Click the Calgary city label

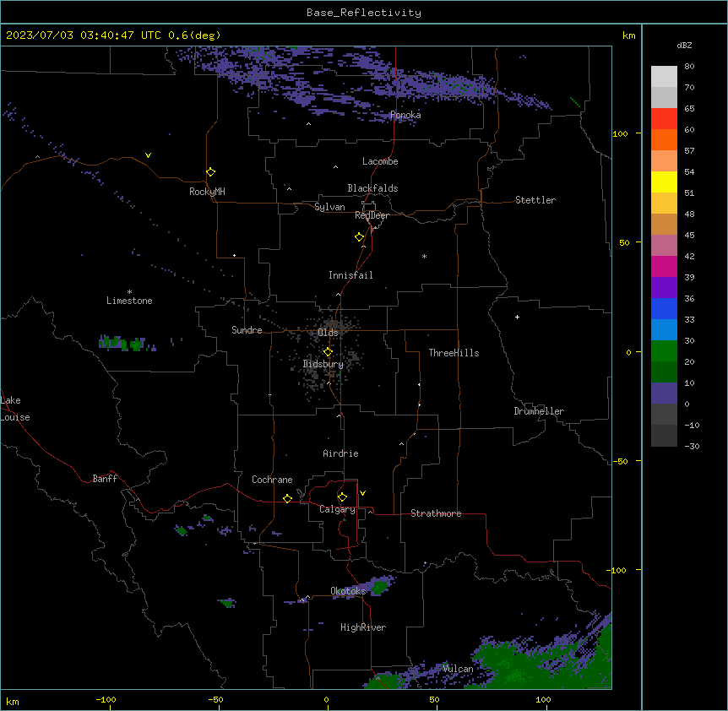[x=337, y=509]
